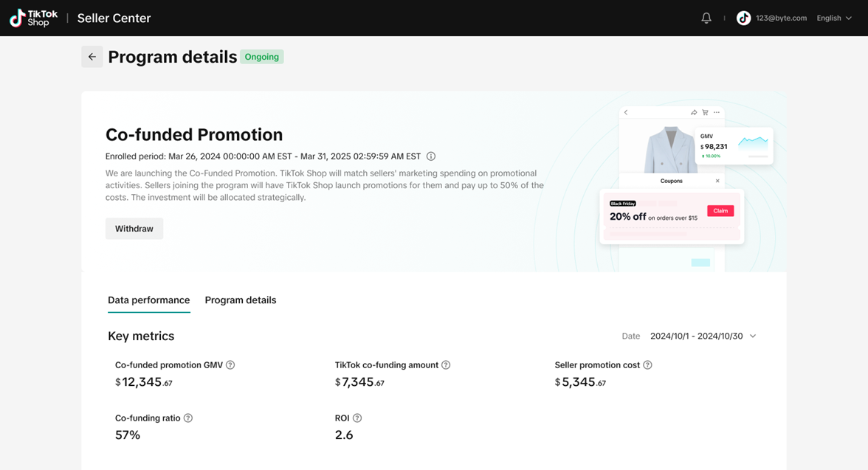Screen dimensions: 868x470
Task: Select the Data performance tab
Action: point(148,300)
